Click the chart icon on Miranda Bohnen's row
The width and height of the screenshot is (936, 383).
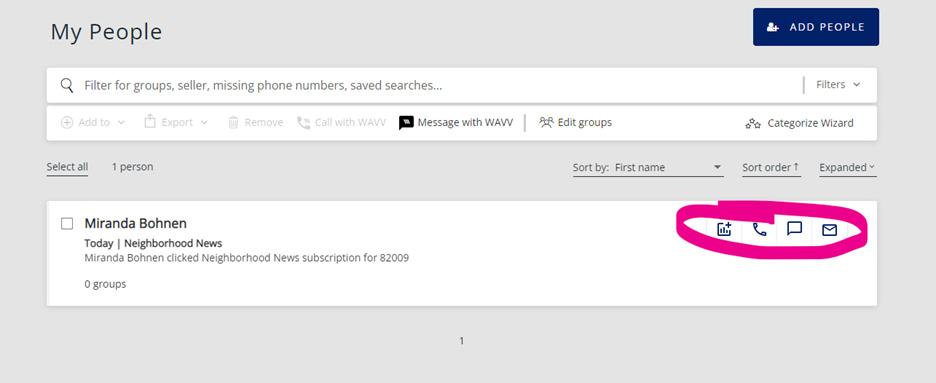pyautogui.click(x=724, y=229)
